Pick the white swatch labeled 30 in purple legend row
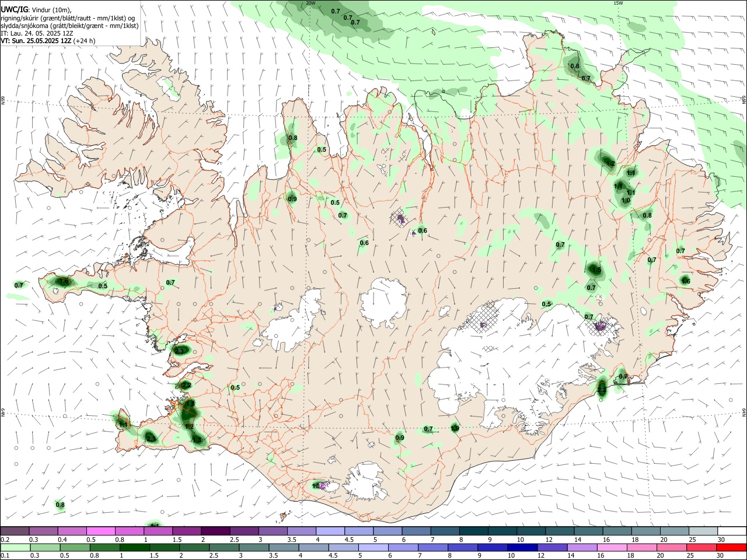747x560 pixels. point(732,531)
